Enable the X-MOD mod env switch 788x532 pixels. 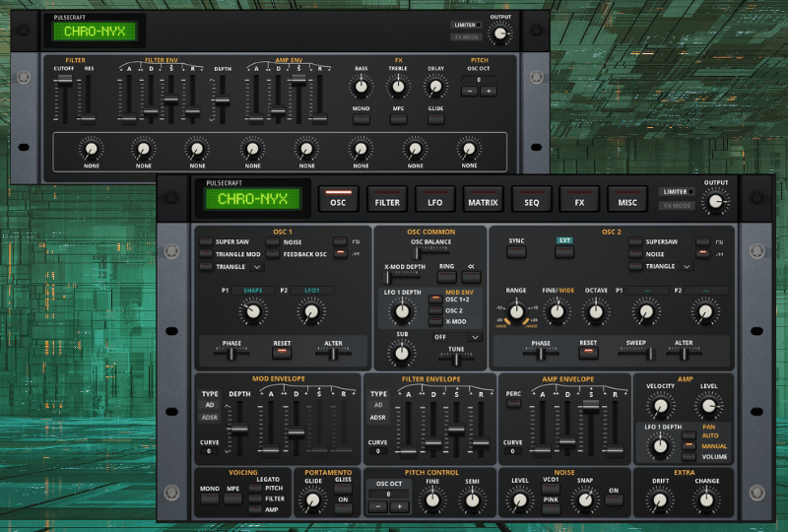pyautogui.click(x=435, y=321)
